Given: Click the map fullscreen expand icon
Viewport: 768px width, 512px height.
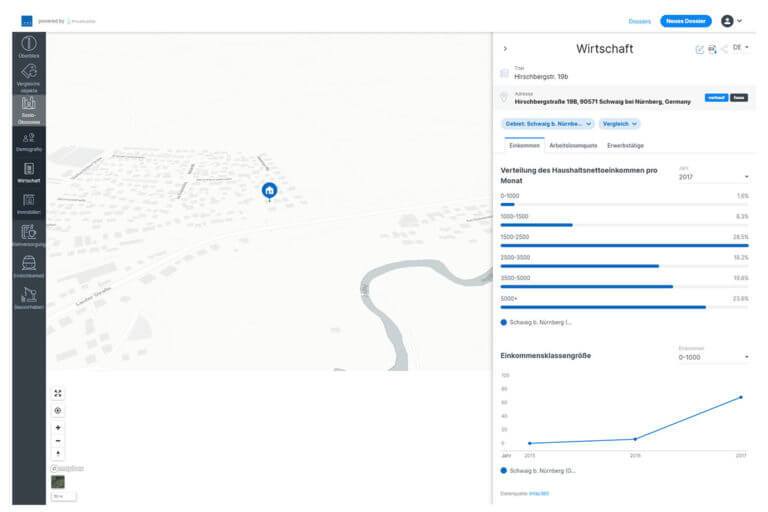Looking at the screenshot, I should (58, 394).
